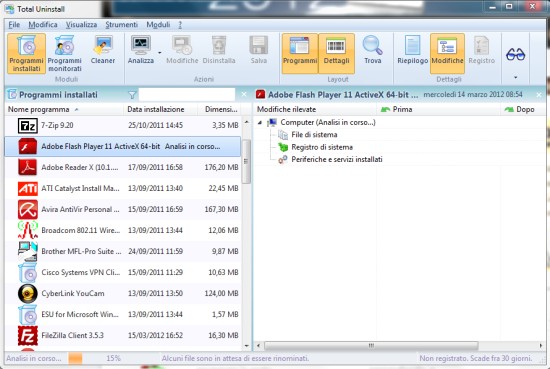Click the Broadcom 802.11 Wireless icon
Viewport: 550px width, 369px height.
28,230
